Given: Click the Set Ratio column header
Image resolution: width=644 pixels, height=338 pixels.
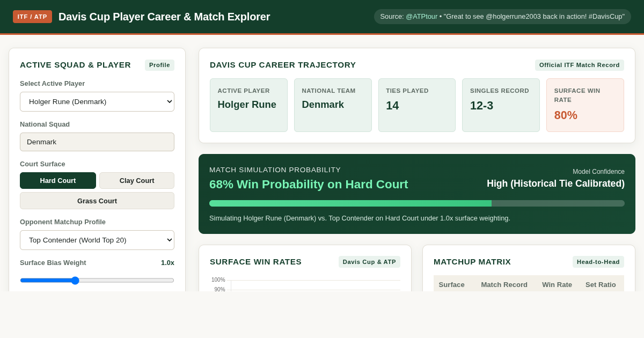Looking at the screenshot, I should click(x=601, y=284).
